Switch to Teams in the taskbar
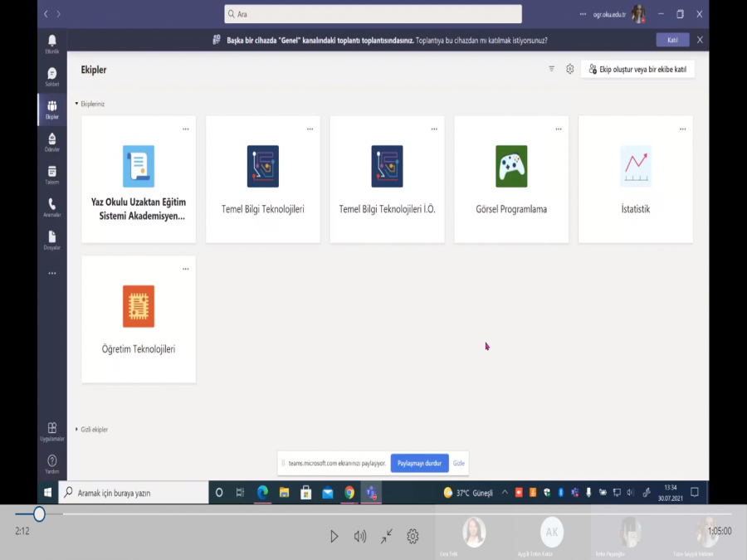 [372, 493]
